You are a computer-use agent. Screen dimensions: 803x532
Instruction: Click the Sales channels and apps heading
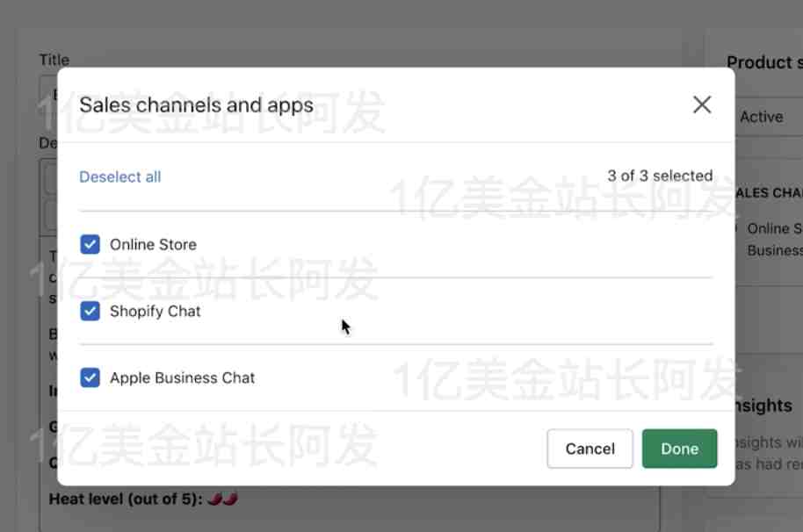coord(196,105)
